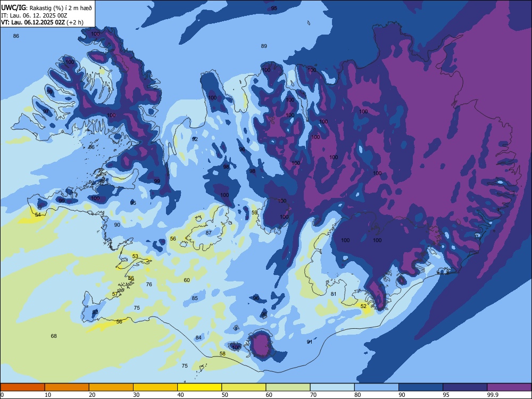Click the dark orange 0–10 legend swatch

point(22,387)
